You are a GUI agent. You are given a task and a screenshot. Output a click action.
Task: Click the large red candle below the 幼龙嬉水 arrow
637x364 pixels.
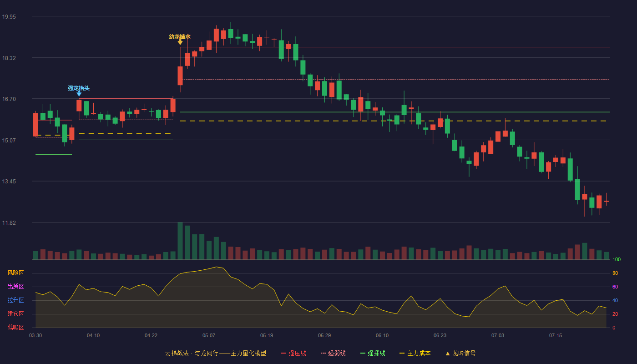[180, 76]
